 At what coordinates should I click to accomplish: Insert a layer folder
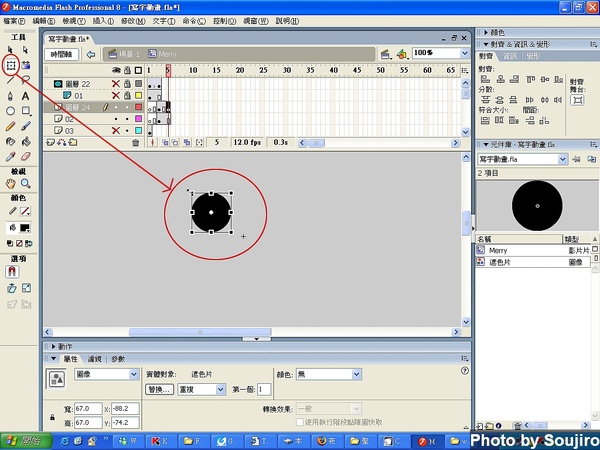tap(73, 143)
